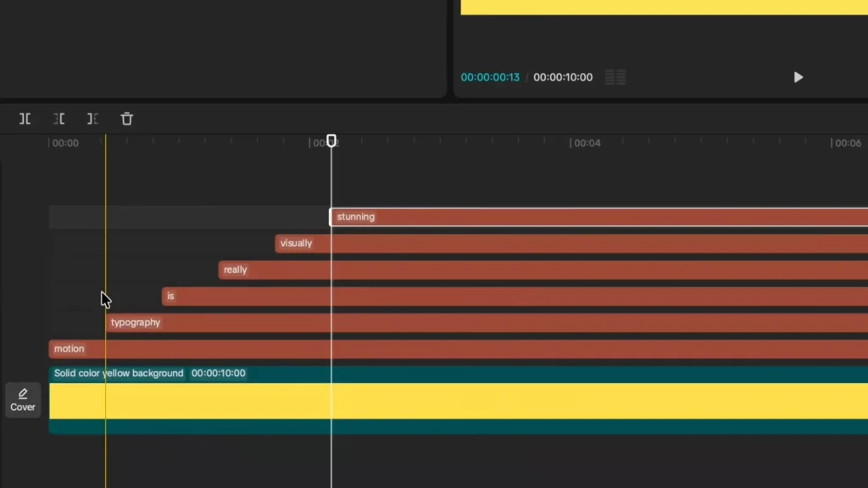Image resolution: width=868 pixels, height=488 pixels.
Task: Delete the selected clip using the trash icon
Action: click(x=126, y=119)
